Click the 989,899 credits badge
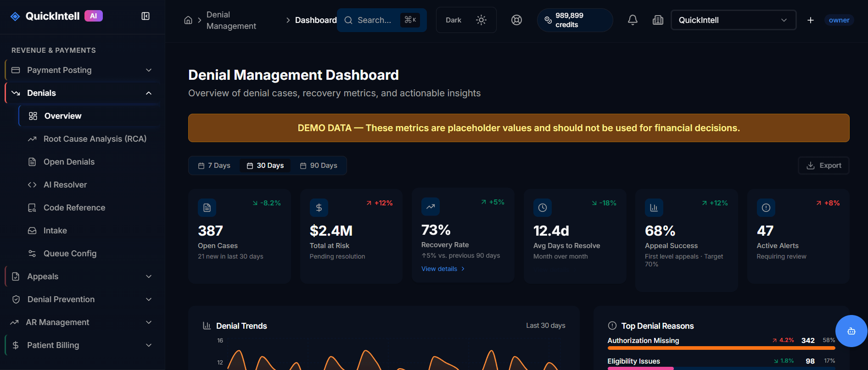The height and width of the screenshot is (370, 868). point(575,20)
